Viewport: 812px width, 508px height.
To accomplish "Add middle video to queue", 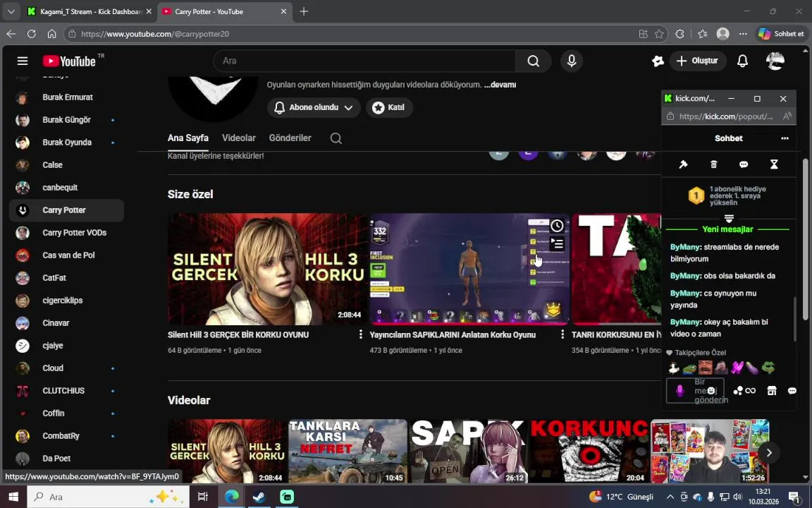I will coord(557,243).
